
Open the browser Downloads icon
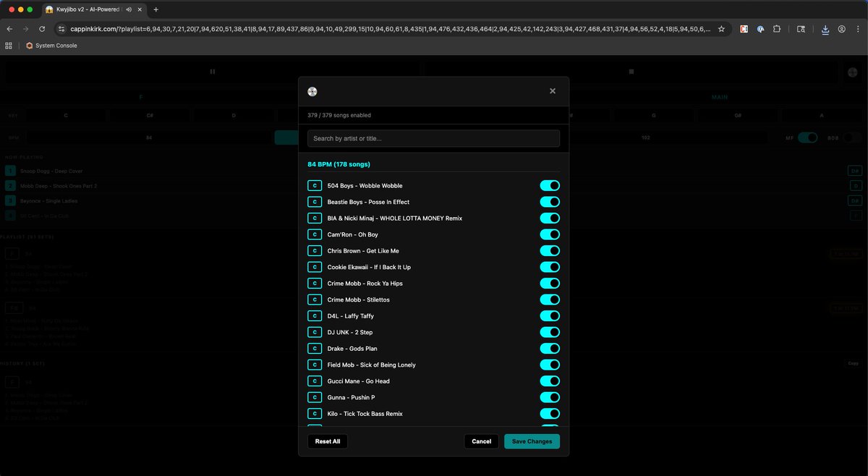click(x=825, y=29)
